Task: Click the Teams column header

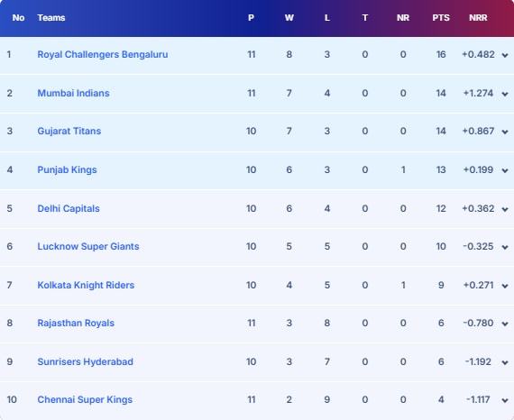Action: (51, 18)
